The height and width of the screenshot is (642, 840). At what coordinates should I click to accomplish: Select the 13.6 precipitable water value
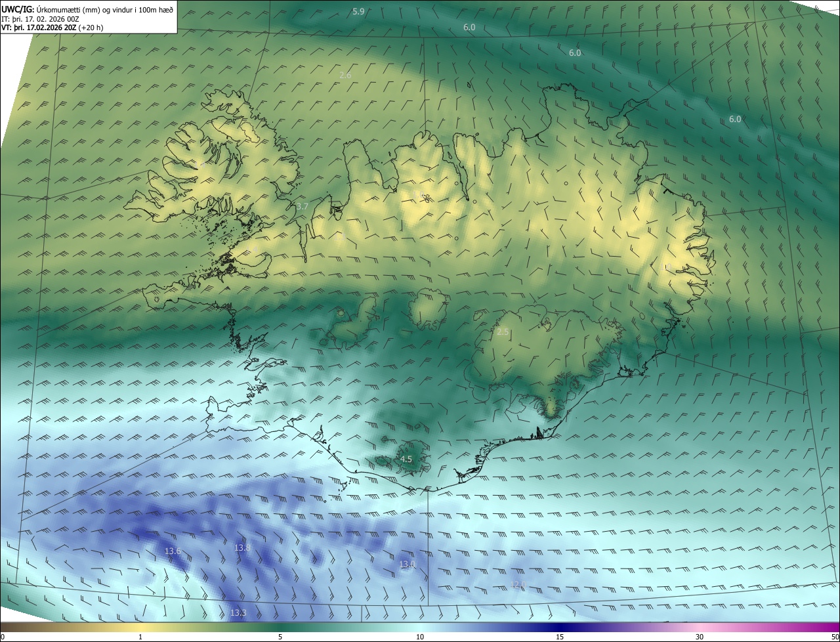click(x=173, y=551)
